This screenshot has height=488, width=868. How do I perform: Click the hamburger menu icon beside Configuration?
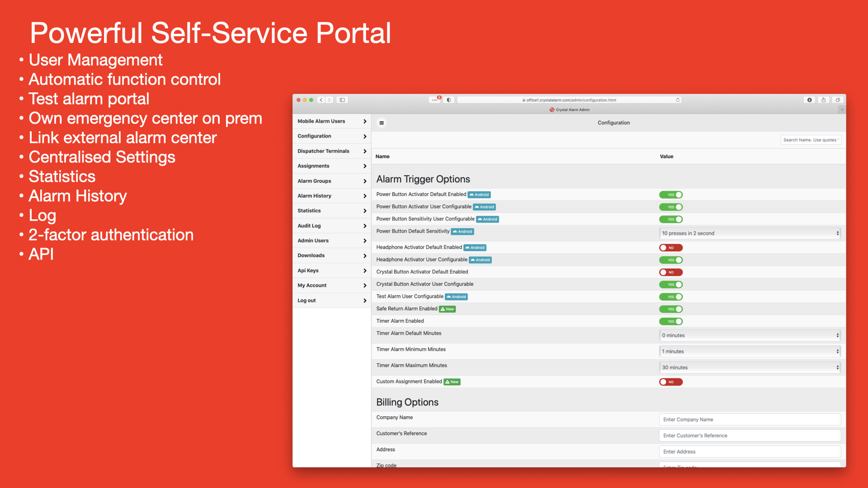pos(382,123)
